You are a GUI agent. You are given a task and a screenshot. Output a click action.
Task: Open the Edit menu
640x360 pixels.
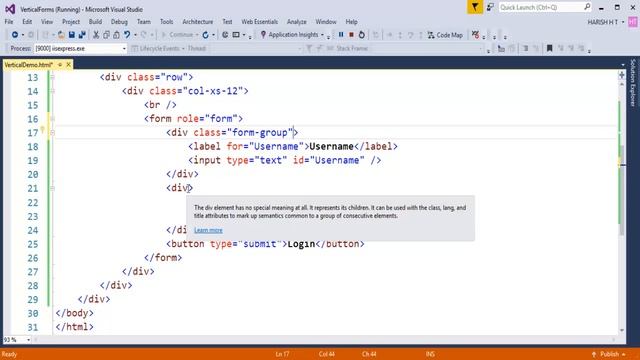(27, 22)
